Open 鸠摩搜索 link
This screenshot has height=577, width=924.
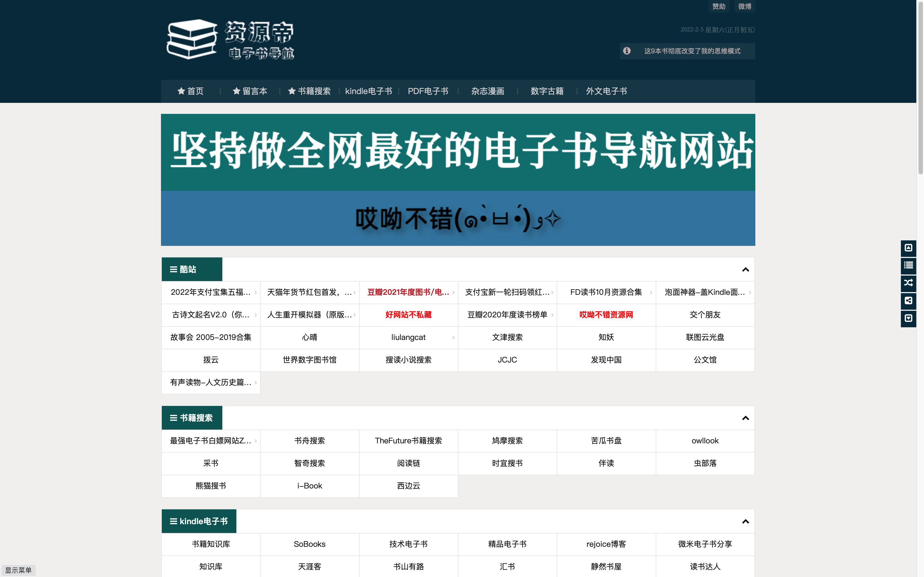point(507,441)
